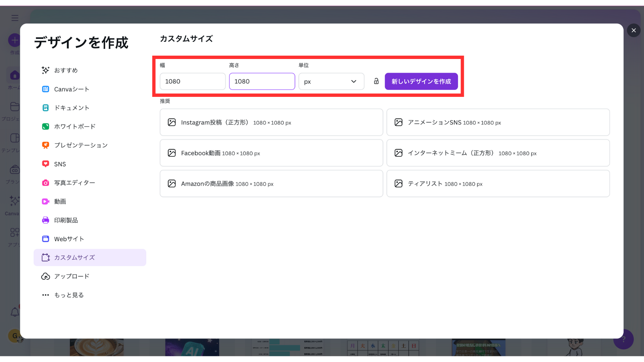Open the help button bottom right

[623, 339]
